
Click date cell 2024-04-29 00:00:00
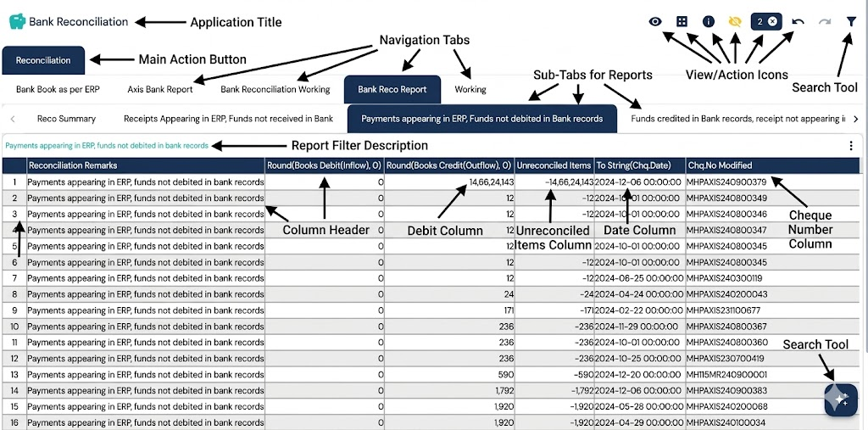click(x=639, y=423)
